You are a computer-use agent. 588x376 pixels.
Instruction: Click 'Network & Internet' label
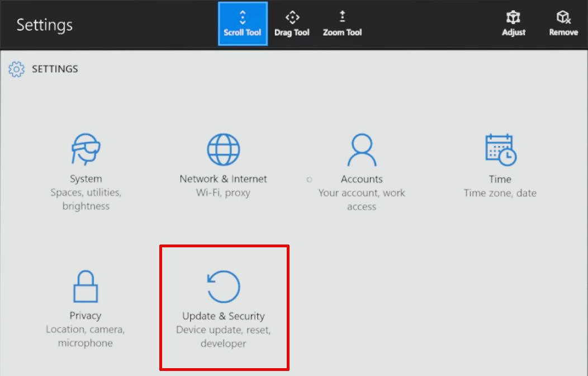(223, 178)
